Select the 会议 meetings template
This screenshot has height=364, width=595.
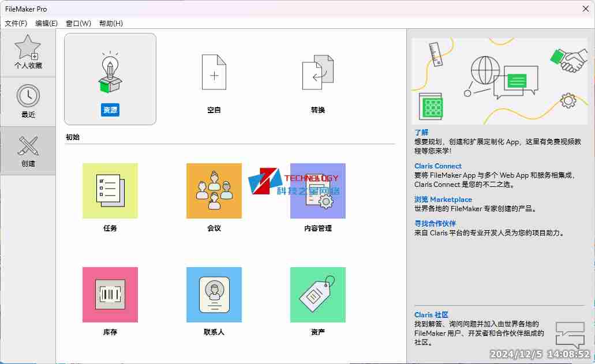click(214, 190)
